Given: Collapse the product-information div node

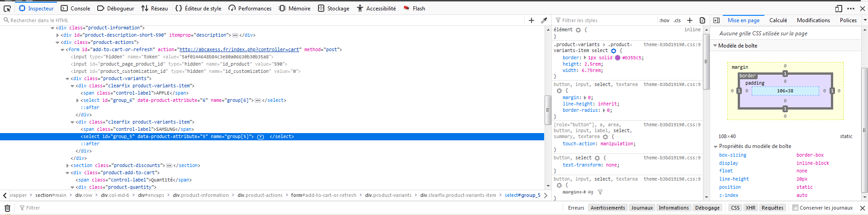Looking at the screenshot, I should pyautogui.click(x=53, y=28).
